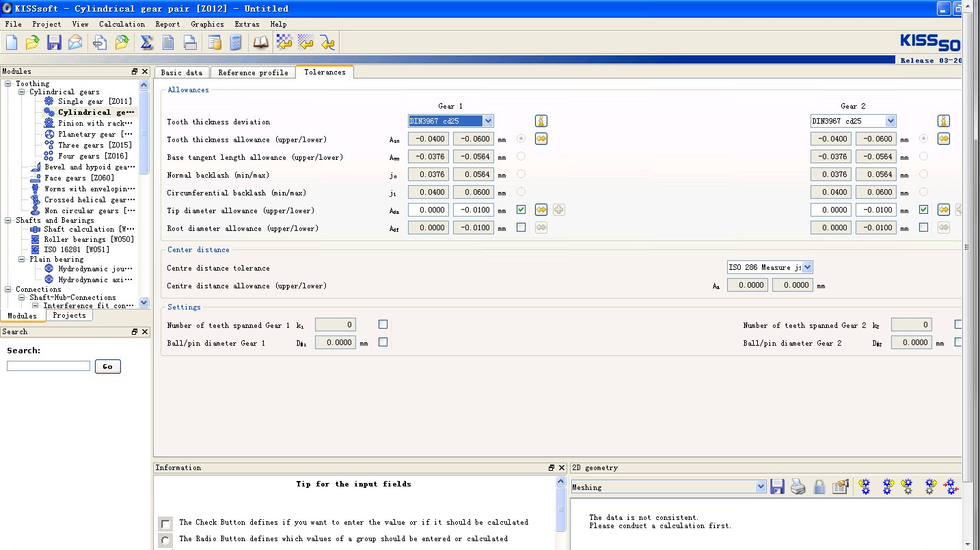
Task: Open Gear 2 tooth thickness deviation dropdown
Action: pos(890,121)
